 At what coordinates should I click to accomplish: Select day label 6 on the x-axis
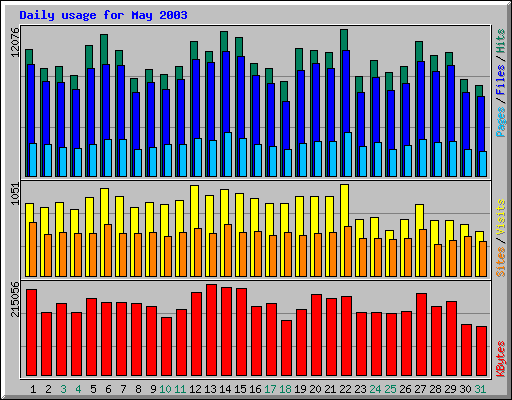click(108, 389)
